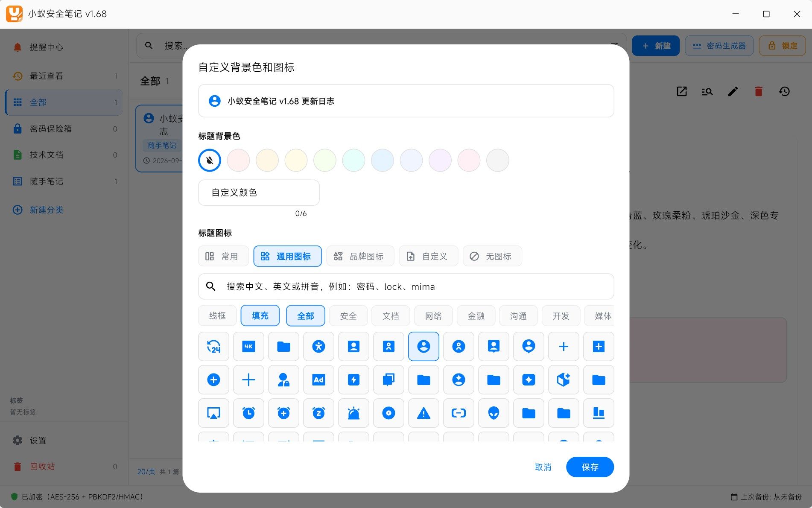Select the alien head icon

[494, 413]
